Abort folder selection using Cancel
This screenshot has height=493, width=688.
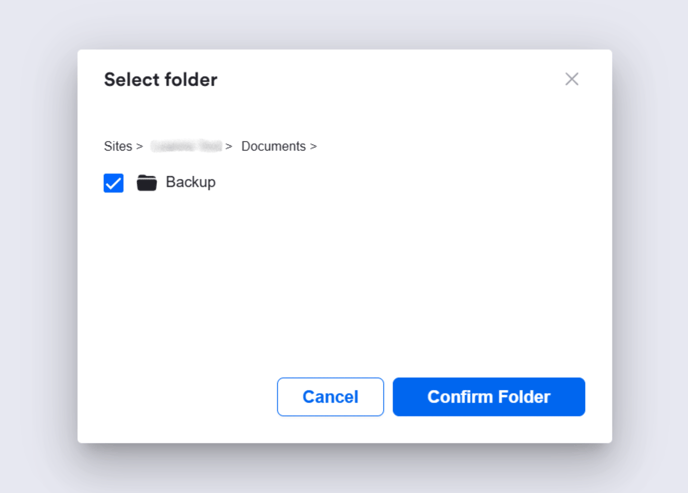(330, 397)
